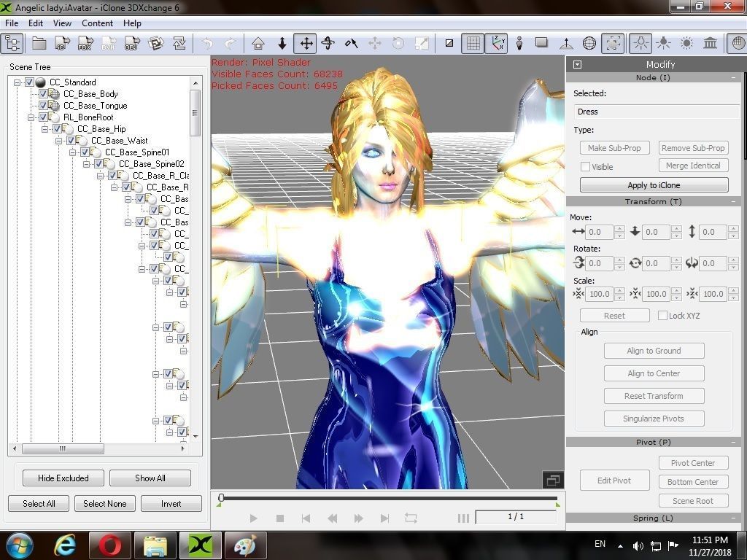The width and height of the screenshot is (747, 560).
Task: Collapse the CC_Base_Hip tree node
Action: coord(44,128)
